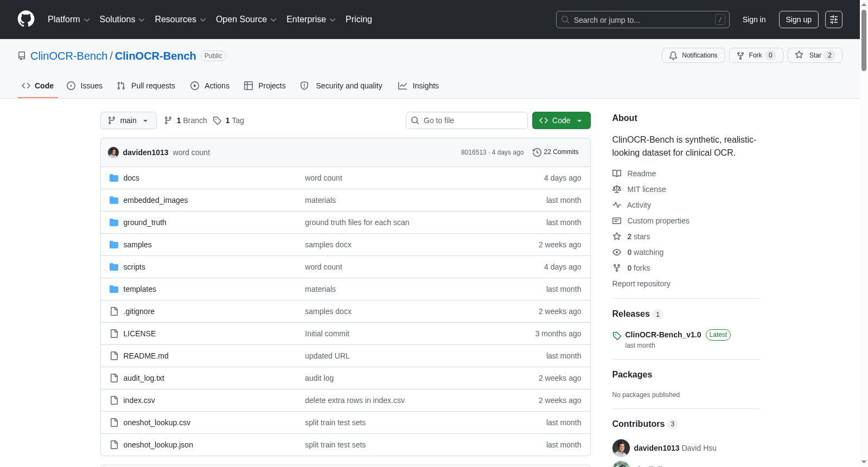Click the pulse icon next to Activity
The image size is (868, 467).
617,205
